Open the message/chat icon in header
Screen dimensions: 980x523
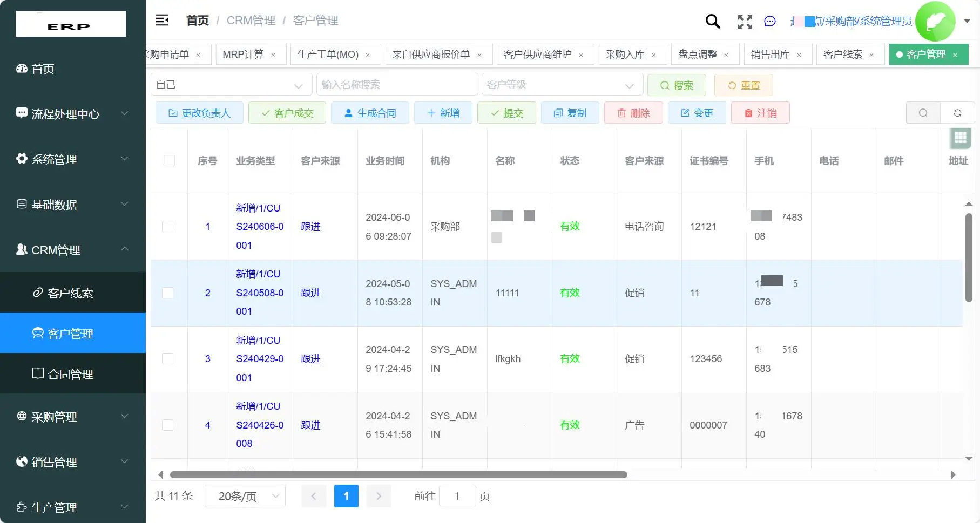769,22
